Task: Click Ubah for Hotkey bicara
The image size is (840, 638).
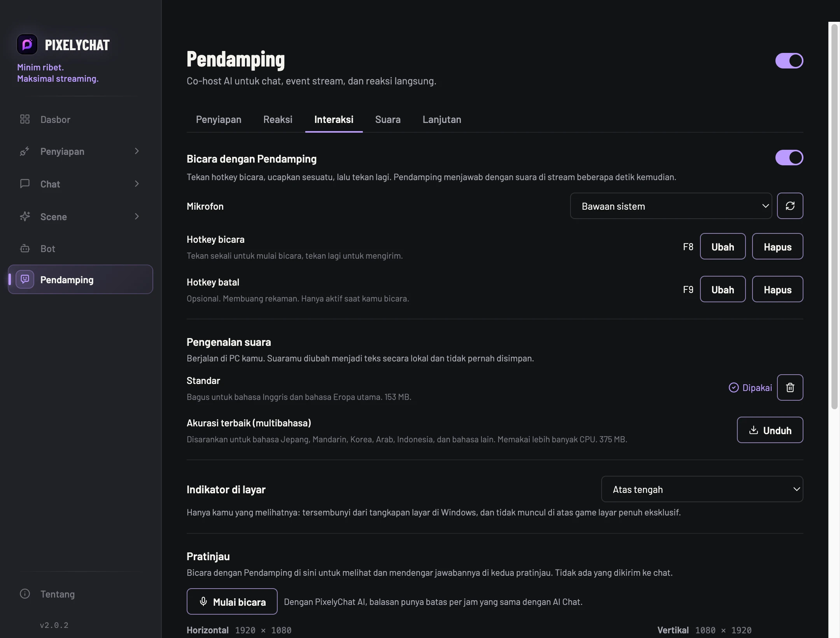Action: coord(723,247)
